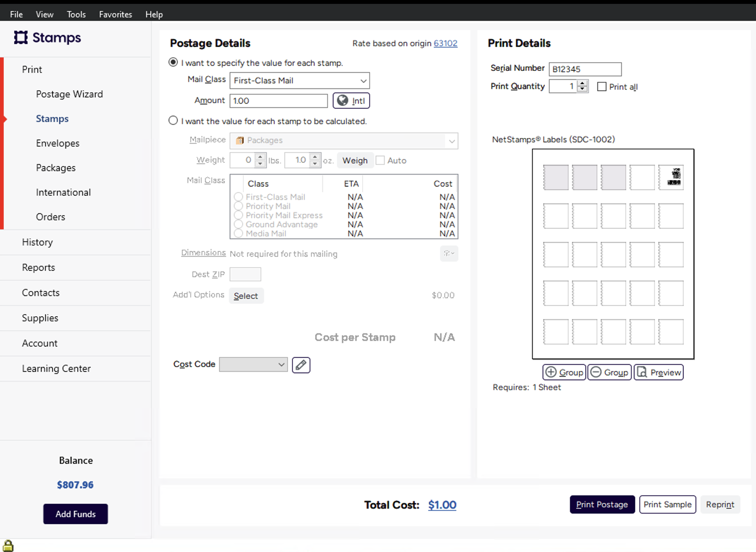Viewport: 756px width, 552px height.
Task: Enable the Print all checkbox
Action: point(602,87)
